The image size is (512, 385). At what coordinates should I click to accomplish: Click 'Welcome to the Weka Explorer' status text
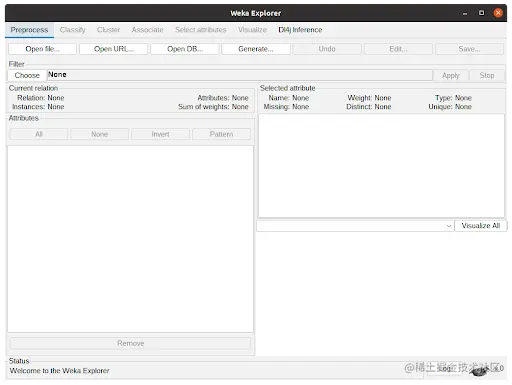click(60, 371)
